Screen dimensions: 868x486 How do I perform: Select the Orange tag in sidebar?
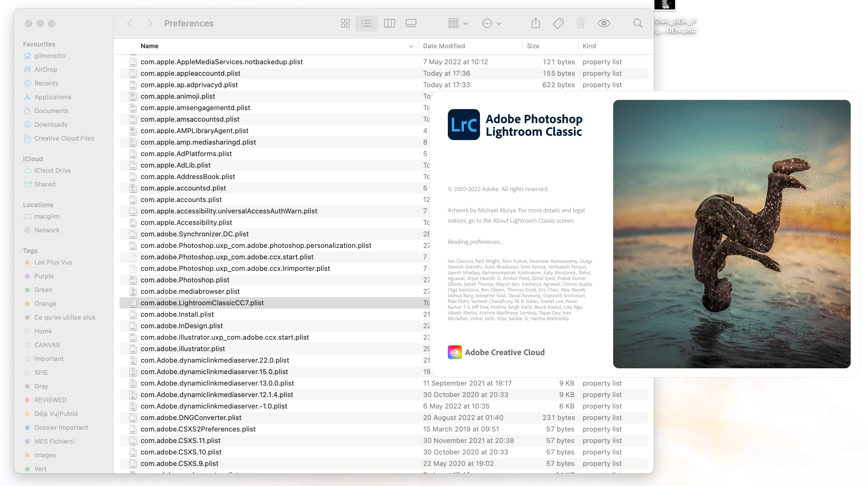click(45, 304)
